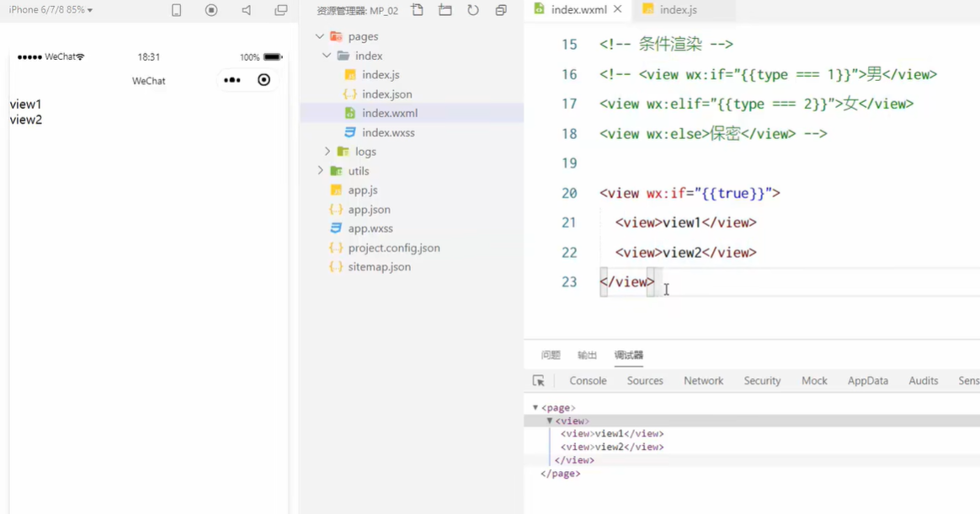Open the AppData debugger tab

[867, 381]
